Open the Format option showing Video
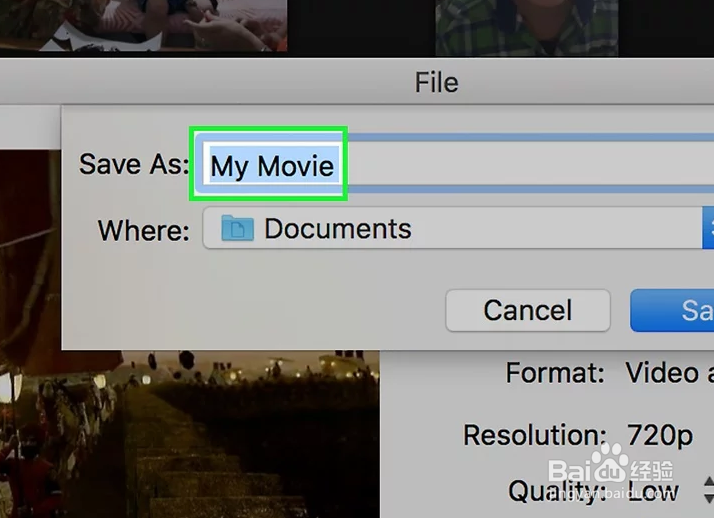714x518 pixels. (662, 373)
